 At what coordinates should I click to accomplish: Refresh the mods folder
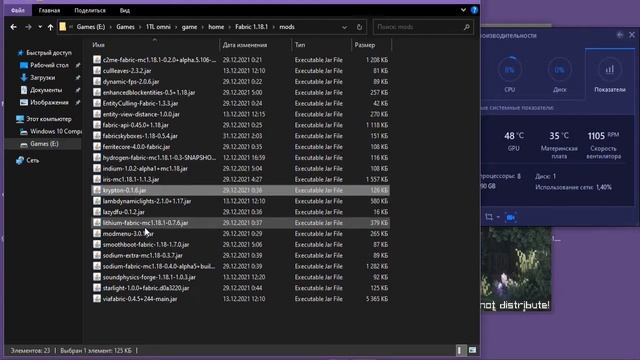tap(359, 27)
